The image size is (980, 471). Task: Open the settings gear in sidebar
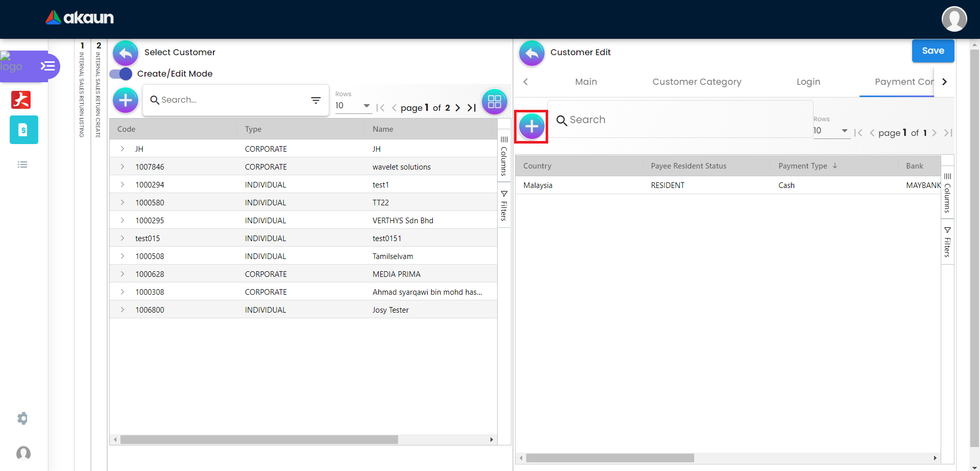(22, 418)
